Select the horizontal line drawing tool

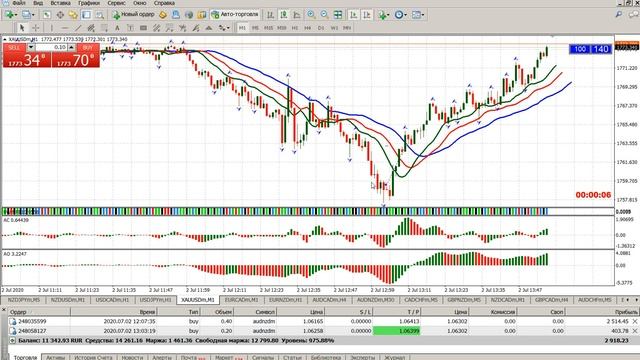tap(64, 28)
